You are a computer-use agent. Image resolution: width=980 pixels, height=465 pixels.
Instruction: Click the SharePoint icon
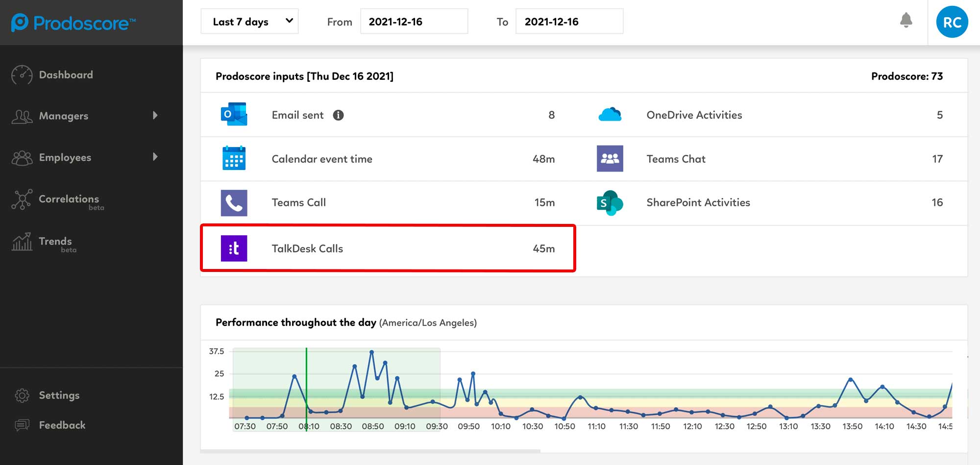(x=610, y=203)
